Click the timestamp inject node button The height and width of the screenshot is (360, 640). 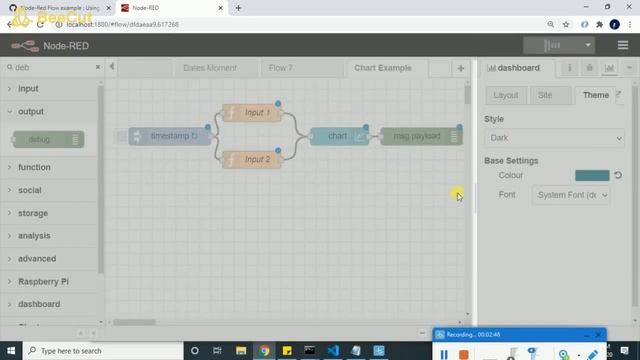(x=121, y=136)
